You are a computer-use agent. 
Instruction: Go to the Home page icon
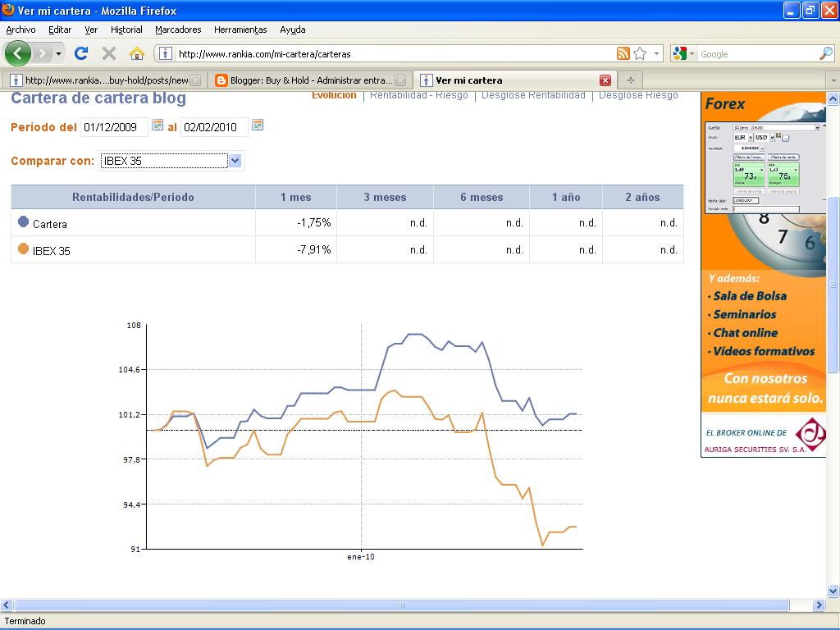tap(137, 53)
